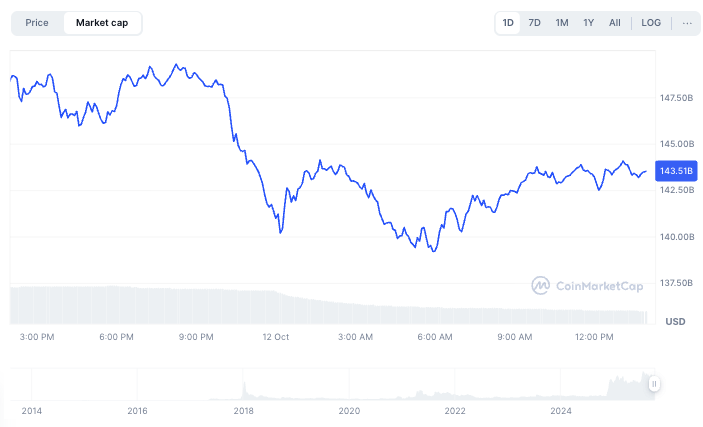The height and width of the screenshot is (427, 703).
Task: Show the 1Y time range
Action: (x=589, y=23)
